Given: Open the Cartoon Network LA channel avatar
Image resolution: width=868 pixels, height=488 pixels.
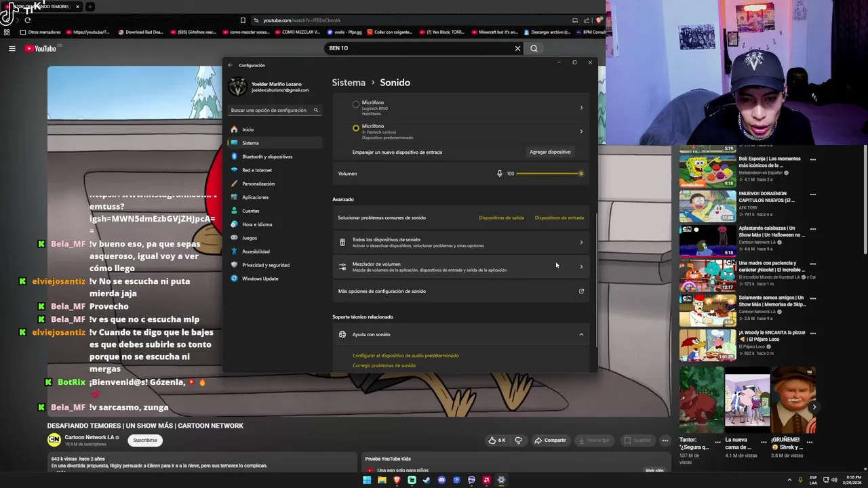Looking at the screenshot, I should click(x=54, y=440).
